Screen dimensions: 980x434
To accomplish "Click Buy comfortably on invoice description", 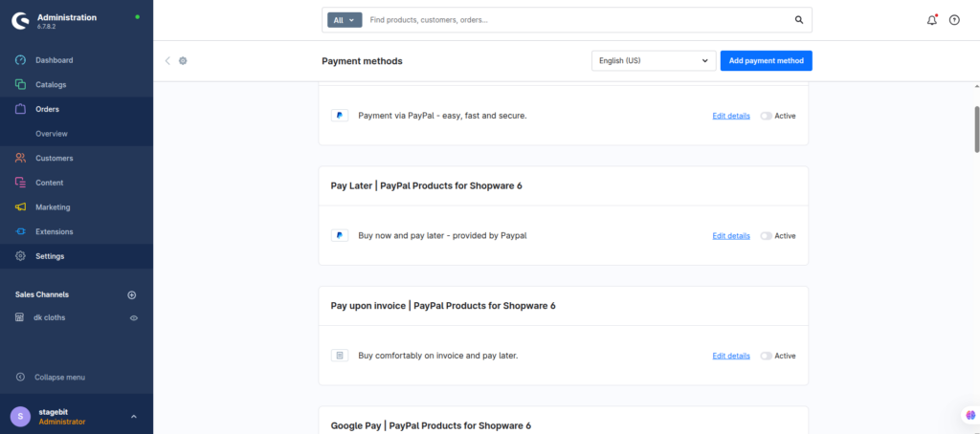I will pos(438,356).
